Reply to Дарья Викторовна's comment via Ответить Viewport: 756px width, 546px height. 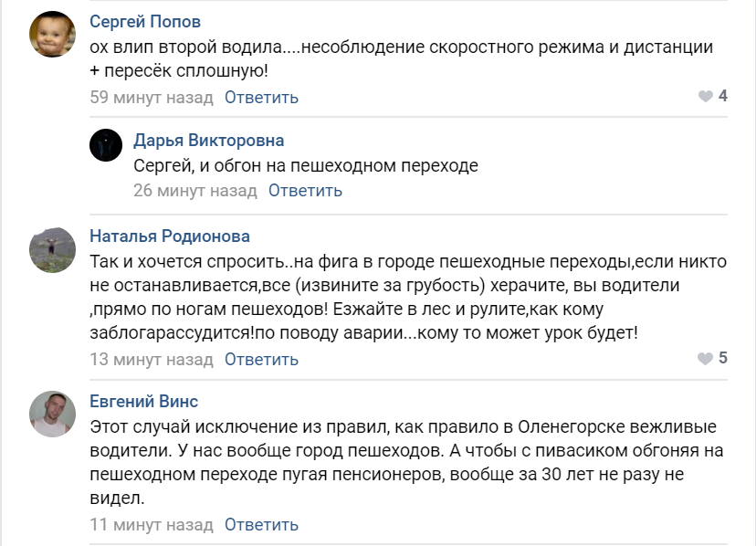click(305, 191)
